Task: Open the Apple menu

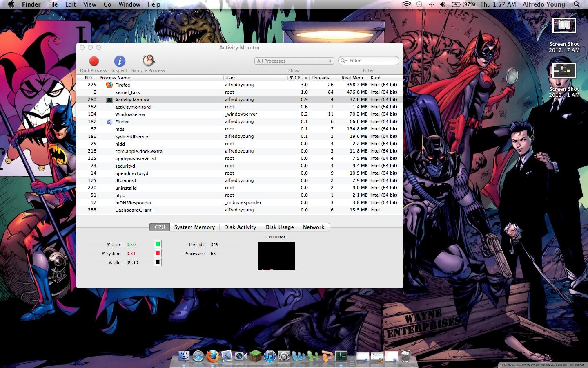Action: 11,4
